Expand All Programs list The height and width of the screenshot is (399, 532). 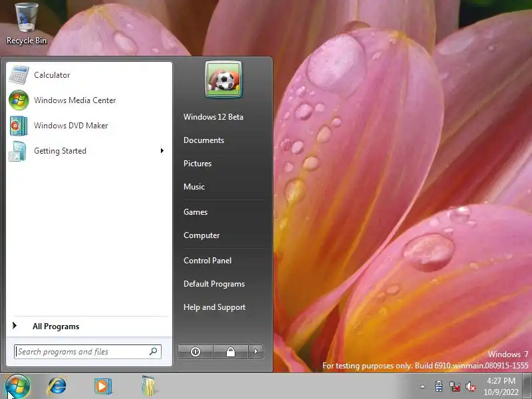(x=88, y=327)
